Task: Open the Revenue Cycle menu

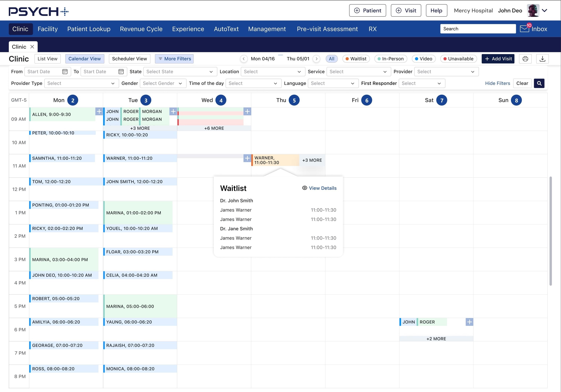Action: tap(141, 29)
